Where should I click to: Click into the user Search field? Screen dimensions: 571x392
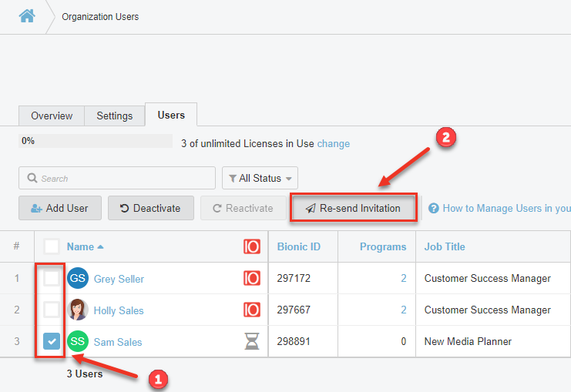coord(117,178)
